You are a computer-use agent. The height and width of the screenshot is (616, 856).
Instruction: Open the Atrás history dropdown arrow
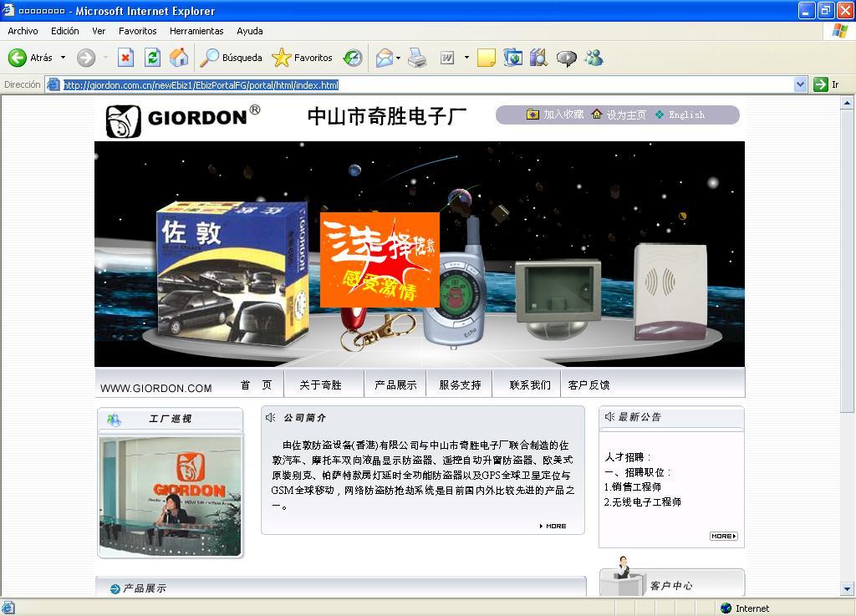(x=63, y=58)
